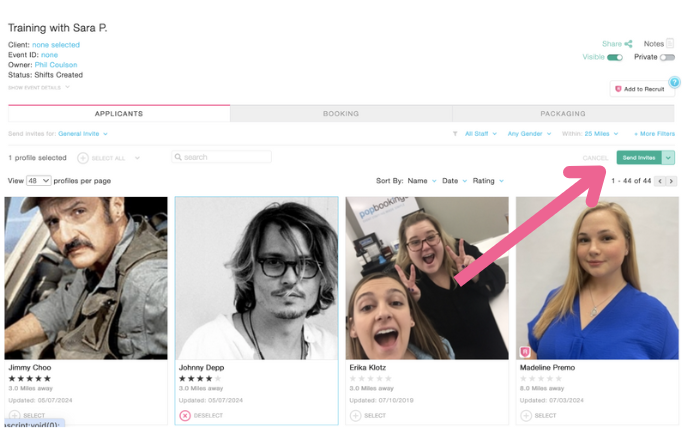Check the Notes checkbox
Viewport: 682px width, 448px height.
(x=670, y=44)
